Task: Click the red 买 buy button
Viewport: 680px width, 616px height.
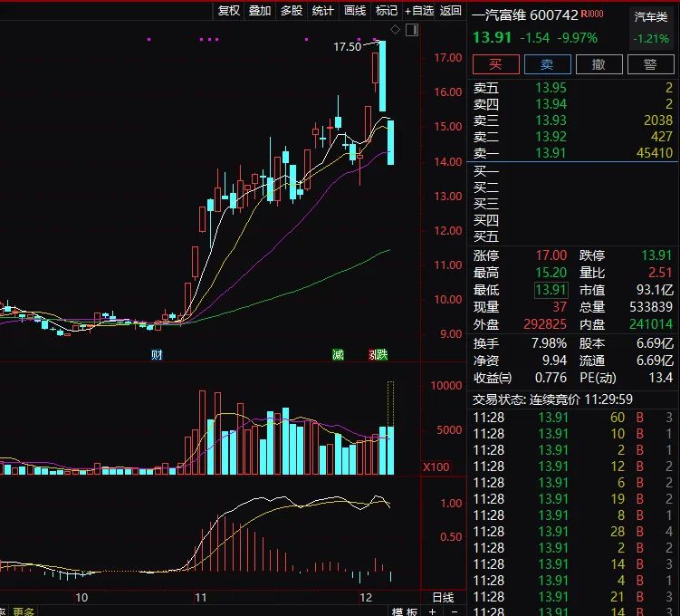Action: coord(495,64)
